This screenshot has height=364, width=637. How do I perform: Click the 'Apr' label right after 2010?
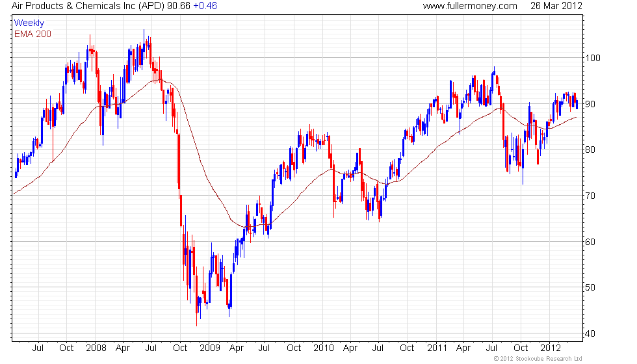(350, 348)
